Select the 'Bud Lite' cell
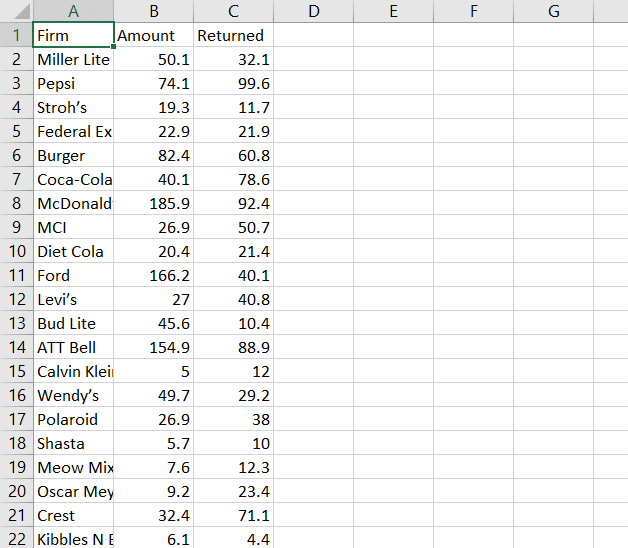Viewport: 628px width, 548px height. [x=73, y=323]
